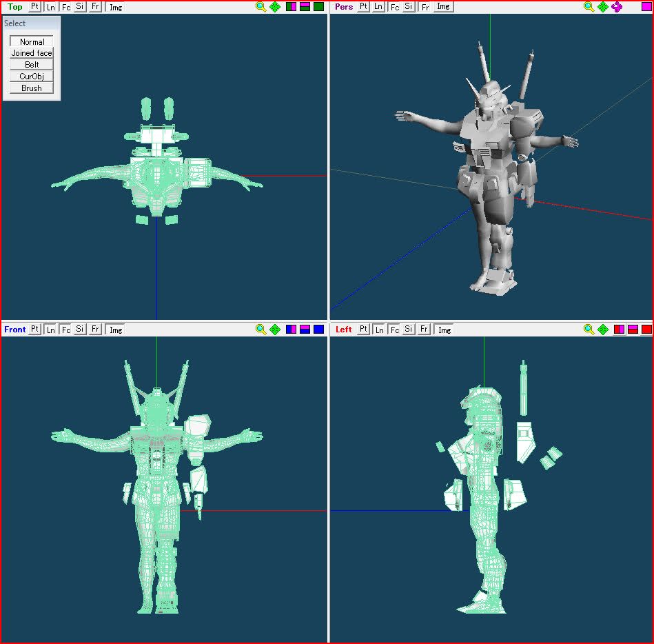Image resolution: width=654 pixels, height=644 pixels.
Task: Toggle Si display in Top view
Action: (80, 7)
